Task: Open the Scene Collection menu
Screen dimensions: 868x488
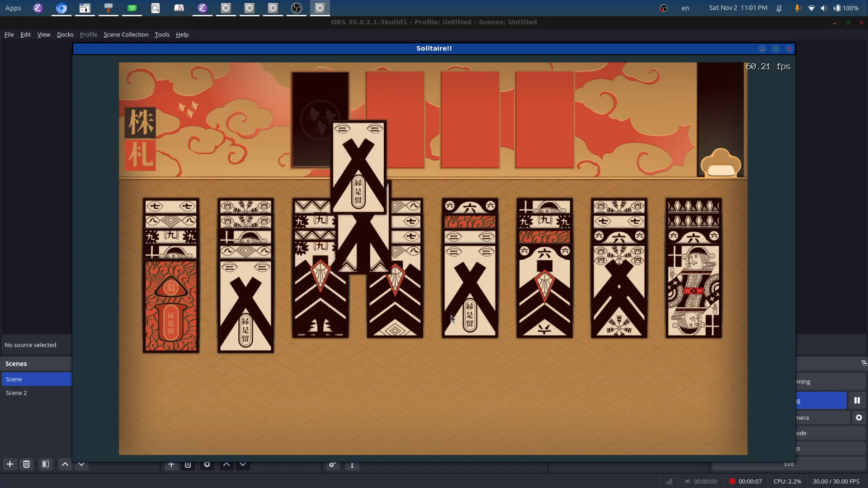Action: (x=126, y=34)
